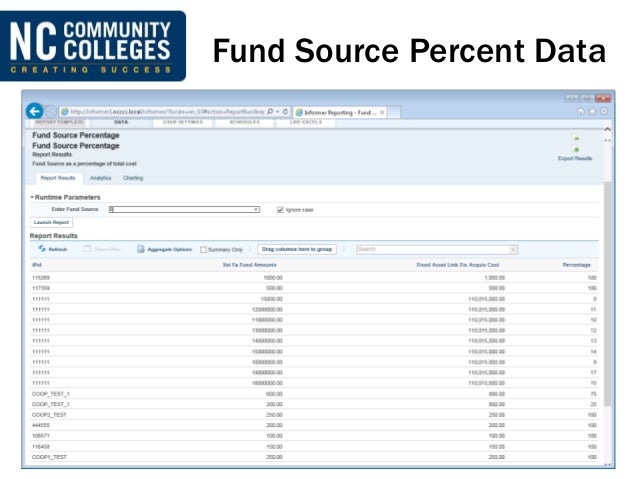
Task: Sort by Xel Fa Fund Amounts column header
Action: point(249,265)
